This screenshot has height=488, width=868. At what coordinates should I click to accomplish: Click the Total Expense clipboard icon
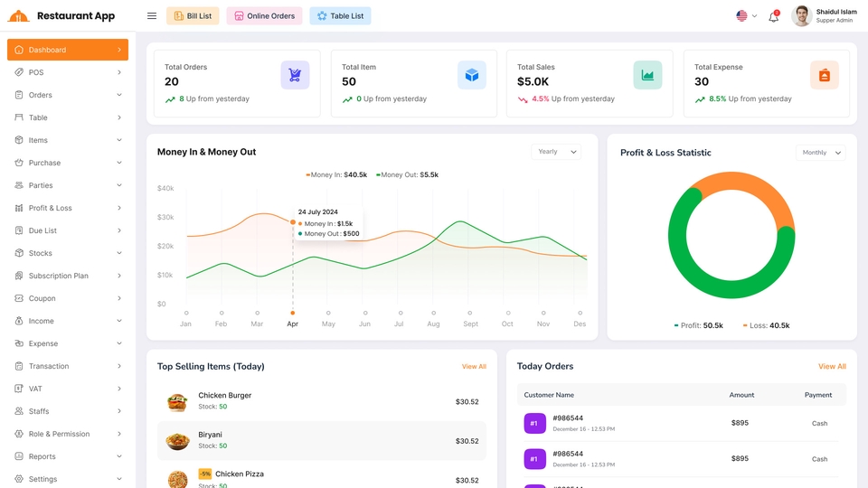click(824, 75)
